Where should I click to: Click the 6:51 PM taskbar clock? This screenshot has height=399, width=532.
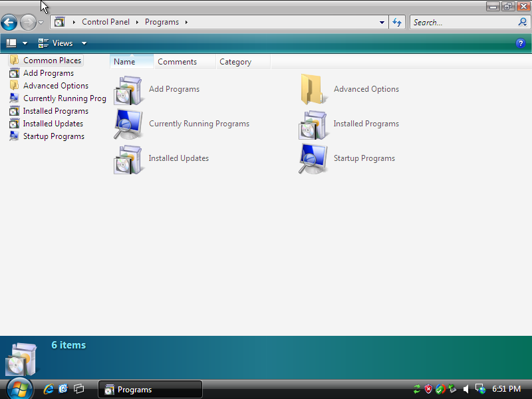(507, 389)
